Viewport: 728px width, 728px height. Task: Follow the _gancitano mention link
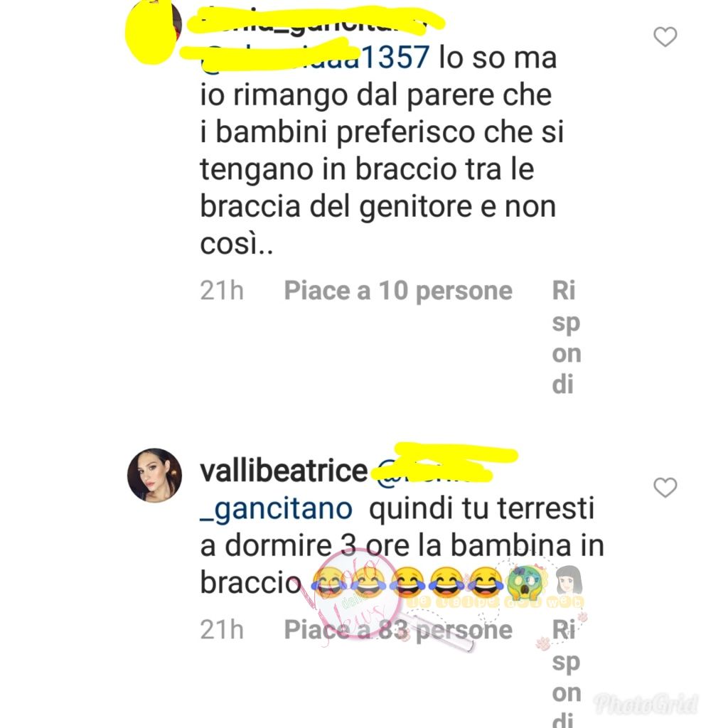tap(277, 508)
